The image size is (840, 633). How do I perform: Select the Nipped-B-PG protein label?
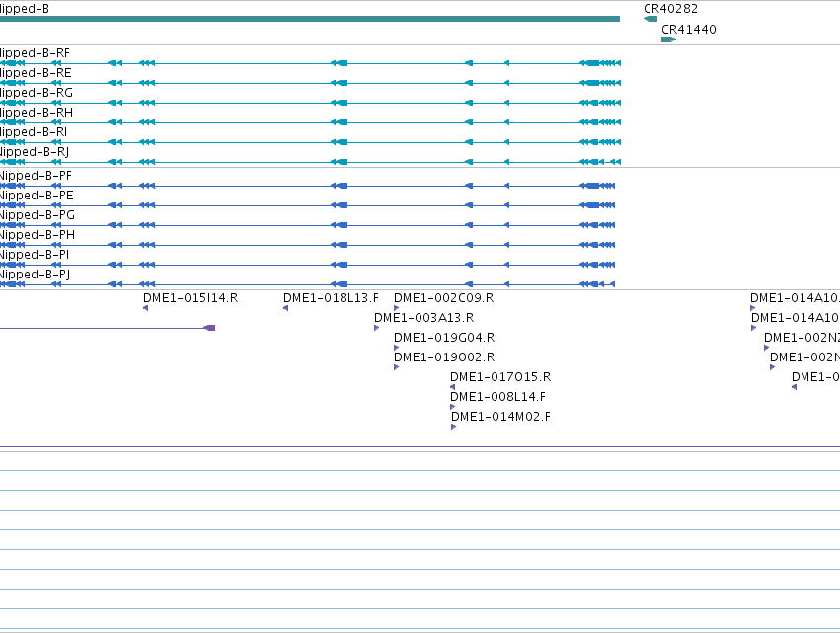point(38,215)
